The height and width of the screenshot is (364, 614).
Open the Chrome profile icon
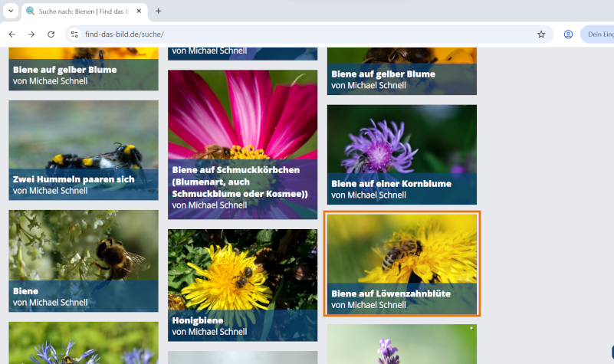tap(569, 34)
